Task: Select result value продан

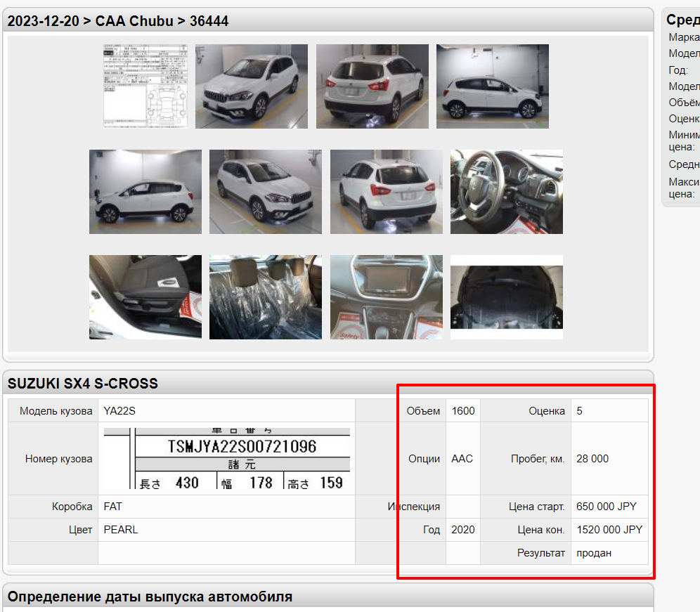Action: point(594,553)
